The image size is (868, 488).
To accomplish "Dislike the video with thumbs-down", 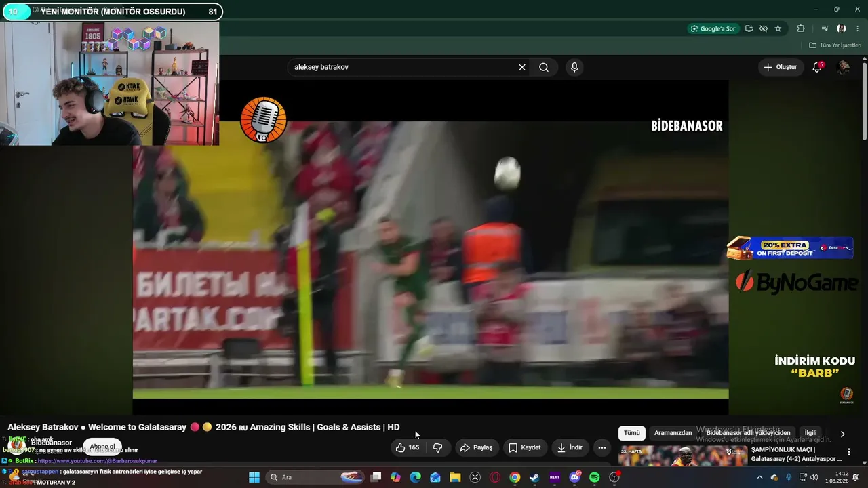I will (x=438, y=447).
